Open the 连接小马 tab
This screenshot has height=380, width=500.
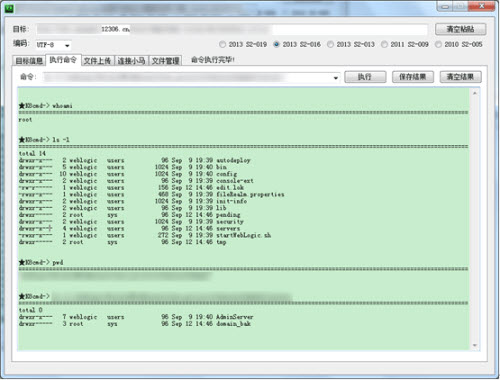pyautogui.click(x=131, y=61)
